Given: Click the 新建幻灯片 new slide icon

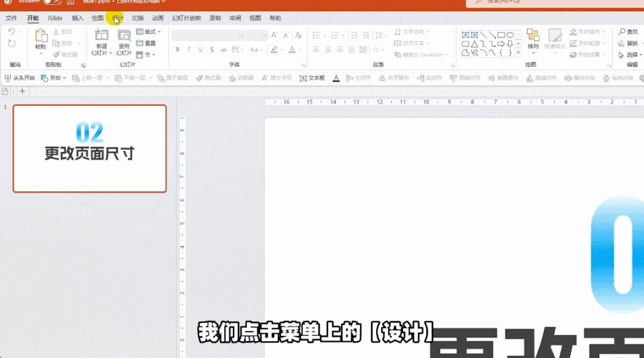Looking at the screenshot, I should 101,35.
